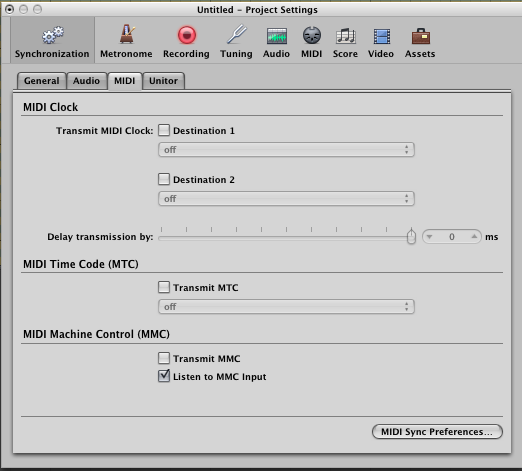Tick the Destination 2 checkbox

164,179
